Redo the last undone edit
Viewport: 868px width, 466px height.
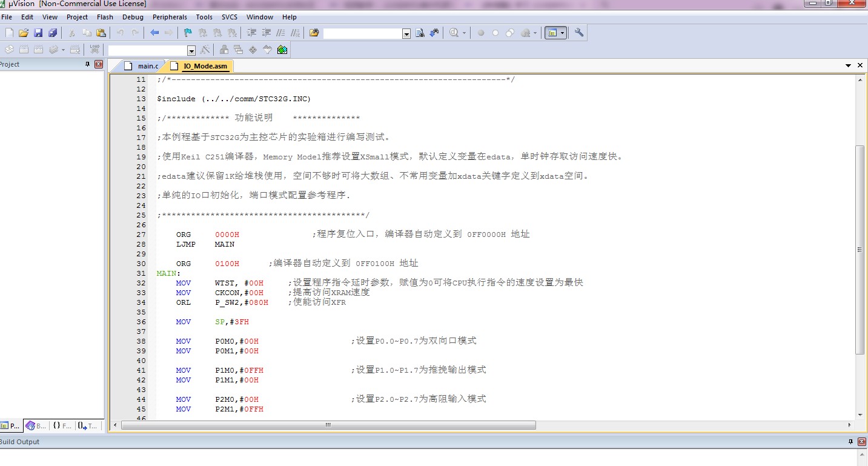(135, 33)
